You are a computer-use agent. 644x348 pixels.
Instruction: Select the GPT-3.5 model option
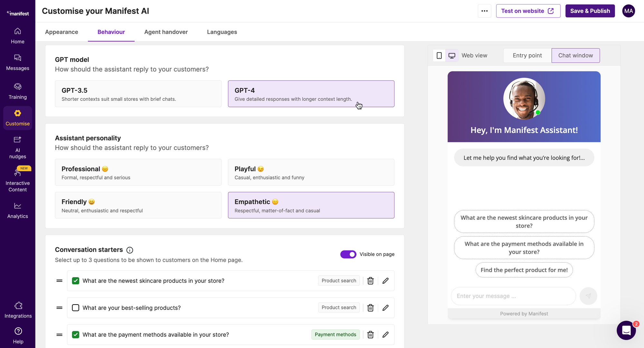pos(138,94)
